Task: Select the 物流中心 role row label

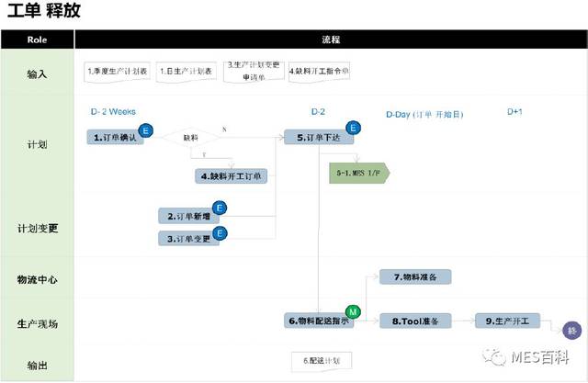Action: [x=38, y=279]
